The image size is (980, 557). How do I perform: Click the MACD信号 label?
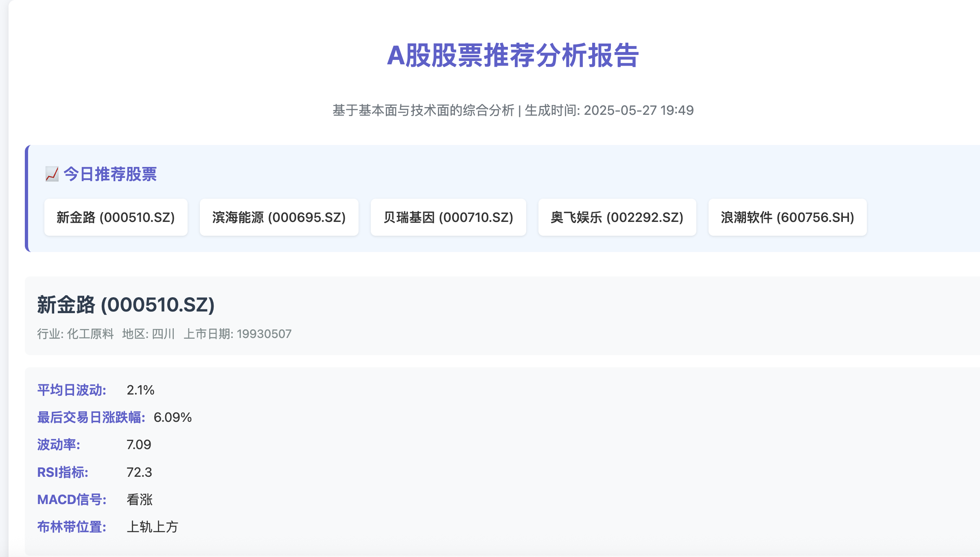coord(72,500)
